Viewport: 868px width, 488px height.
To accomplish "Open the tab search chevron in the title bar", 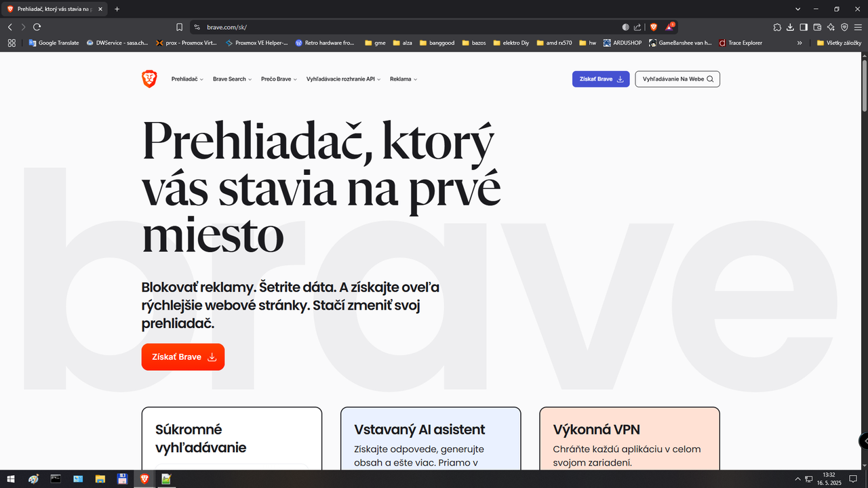I will (797, 9).
